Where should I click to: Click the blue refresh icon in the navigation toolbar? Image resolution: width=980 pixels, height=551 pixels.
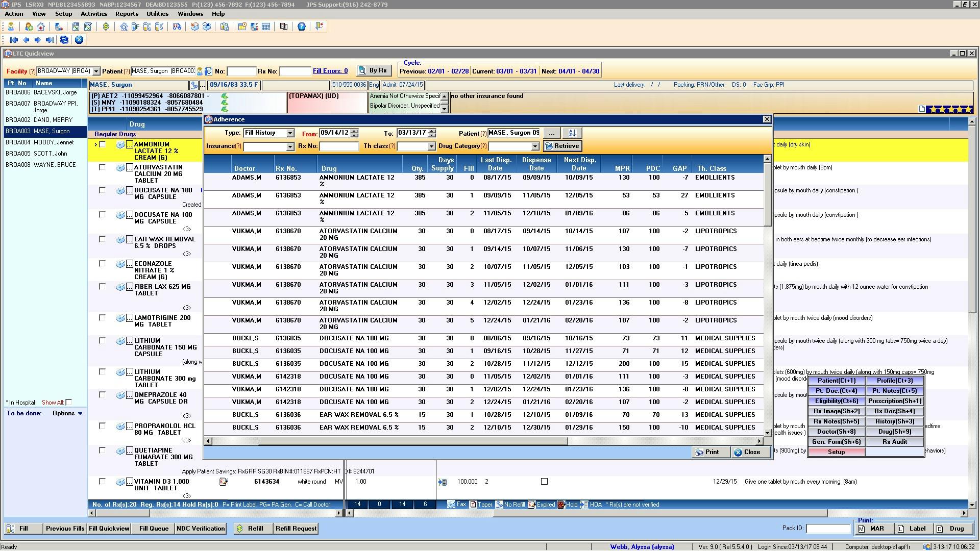pos(64,40)
